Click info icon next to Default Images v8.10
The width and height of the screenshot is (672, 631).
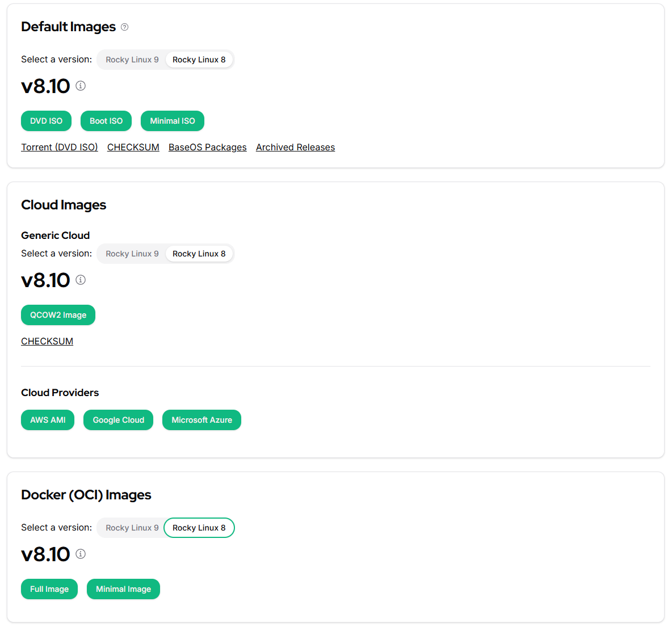[x=81, y=86]
